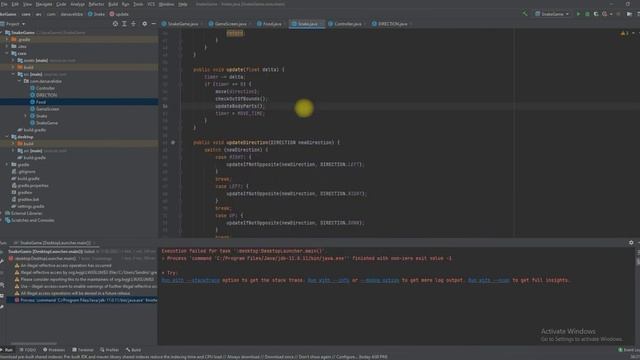Collapse the desktop module node
The height and width of the screenshot is (360, 640).
[x=7, y=137]
